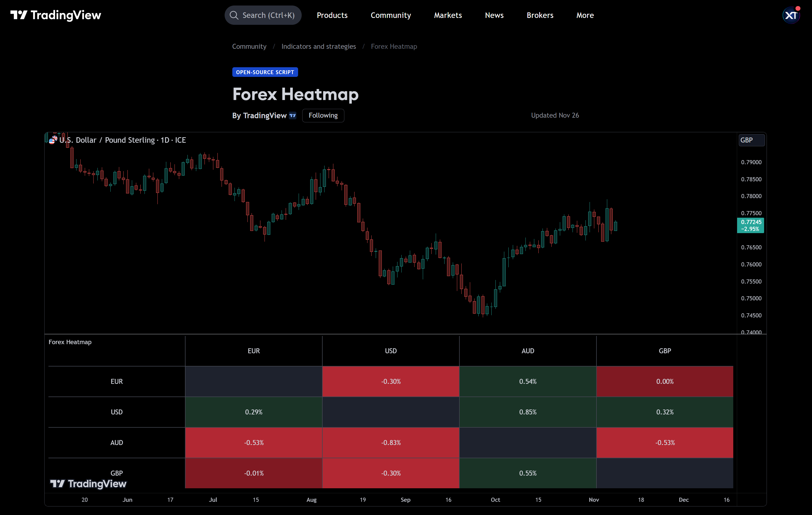Open the Brokers menu
Image resolution: width=812 pixels, height=515 pixels.
pos(539,15)
